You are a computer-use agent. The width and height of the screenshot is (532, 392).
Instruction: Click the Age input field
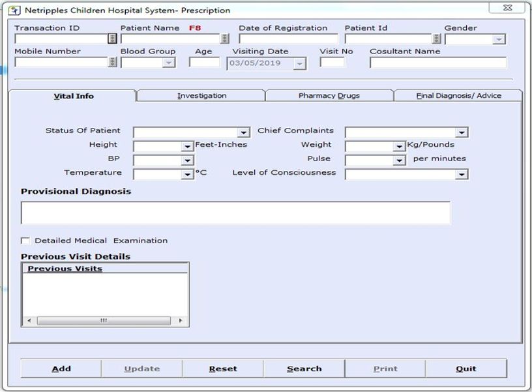pos(205,62)
